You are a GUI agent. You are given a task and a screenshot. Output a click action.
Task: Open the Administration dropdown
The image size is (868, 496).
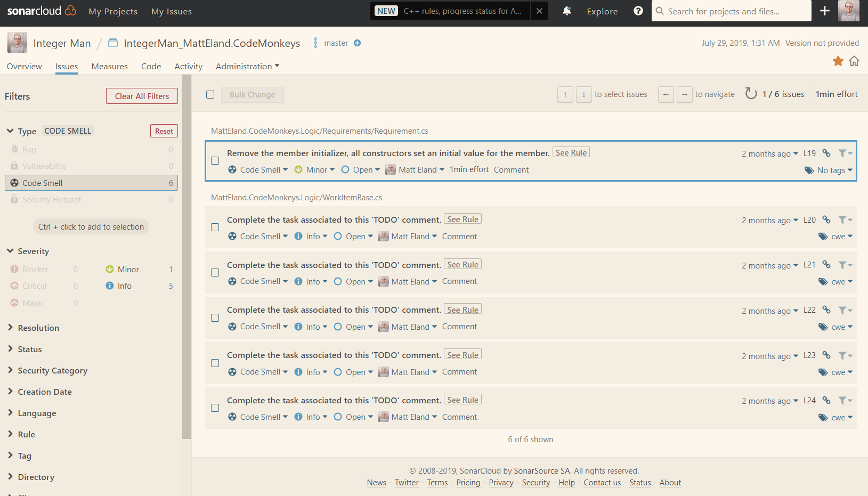coord(247,66)
